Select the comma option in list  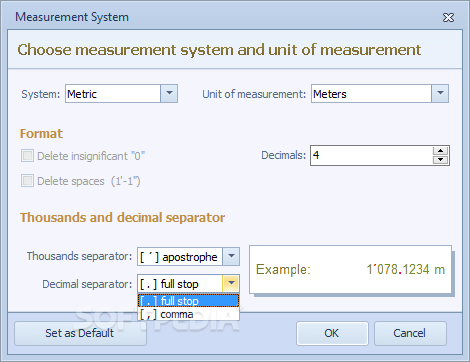click(x=188, y=314)
